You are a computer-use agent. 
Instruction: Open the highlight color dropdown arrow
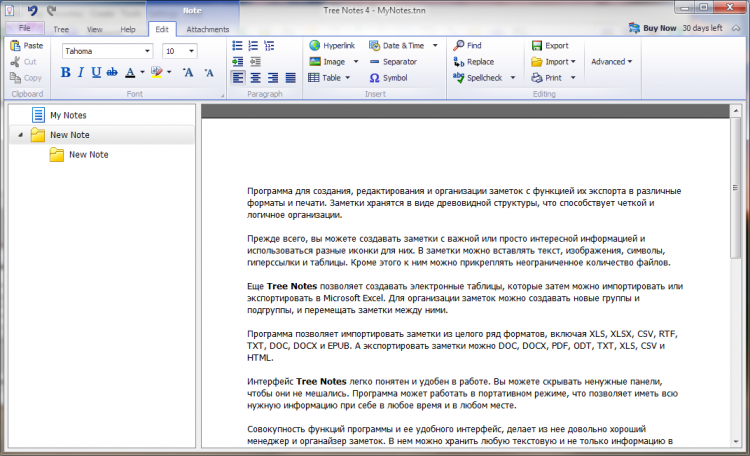pyautogui.click(x=169, y=72)
